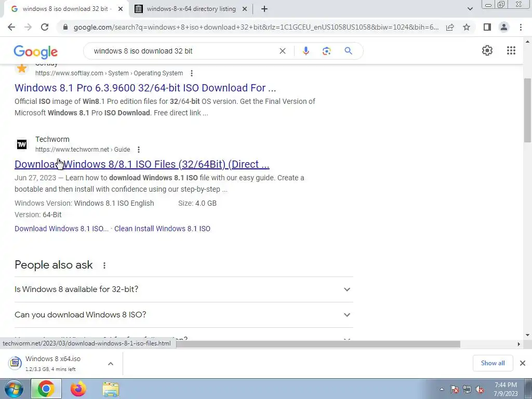Screen dimensions: 532x399
Task: Switch to the windows-8-x-64 directory listing tab
Action: pos(191,9)
